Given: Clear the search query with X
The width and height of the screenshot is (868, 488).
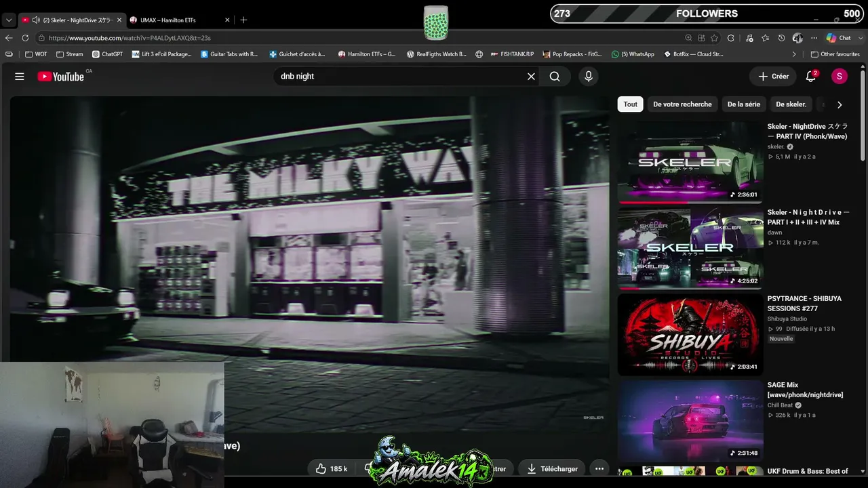Looking at the screenshot, I should 531,77.
